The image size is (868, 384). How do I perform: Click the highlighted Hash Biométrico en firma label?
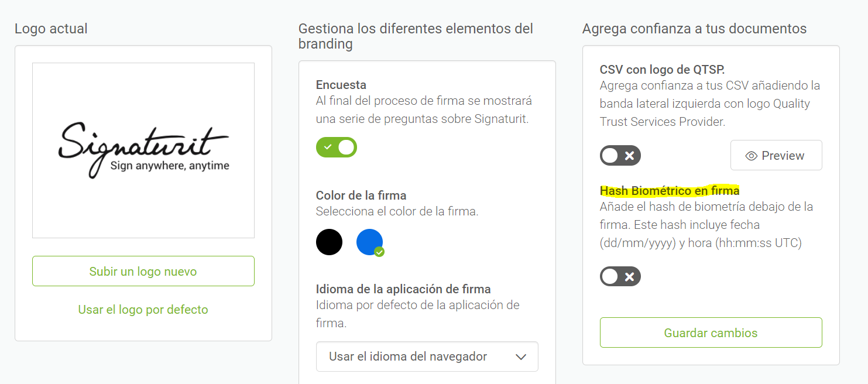[x=670, y=190]
